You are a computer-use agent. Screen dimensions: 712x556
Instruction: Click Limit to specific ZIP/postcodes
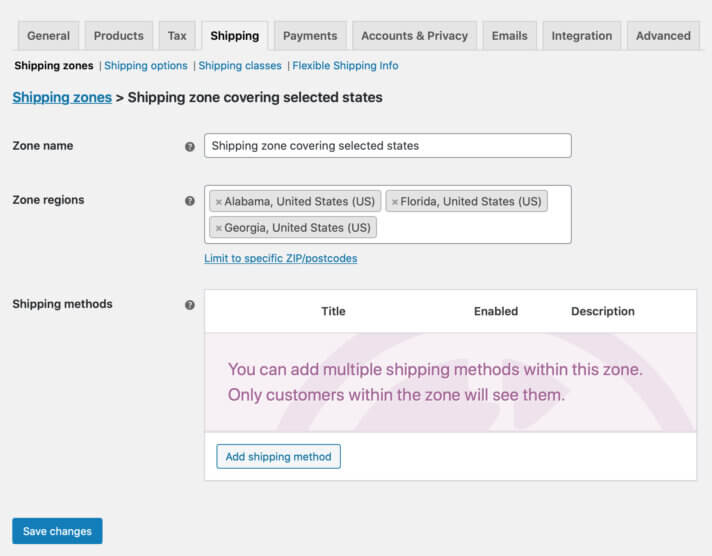click(281, 258)
